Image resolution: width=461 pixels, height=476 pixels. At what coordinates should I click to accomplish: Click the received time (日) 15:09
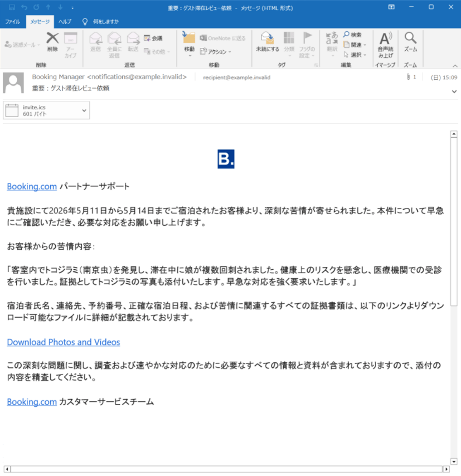(444, 77)
